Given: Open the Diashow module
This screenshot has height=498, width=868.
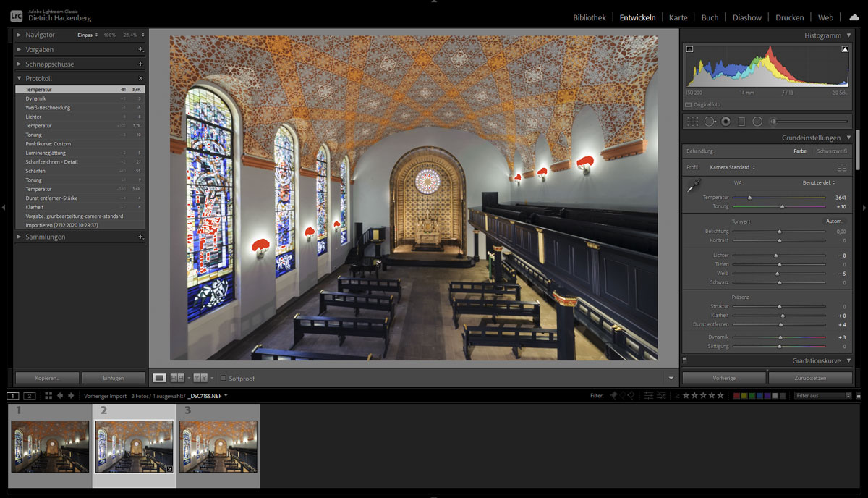Looking at the screenshot, I should coord(746,17).
